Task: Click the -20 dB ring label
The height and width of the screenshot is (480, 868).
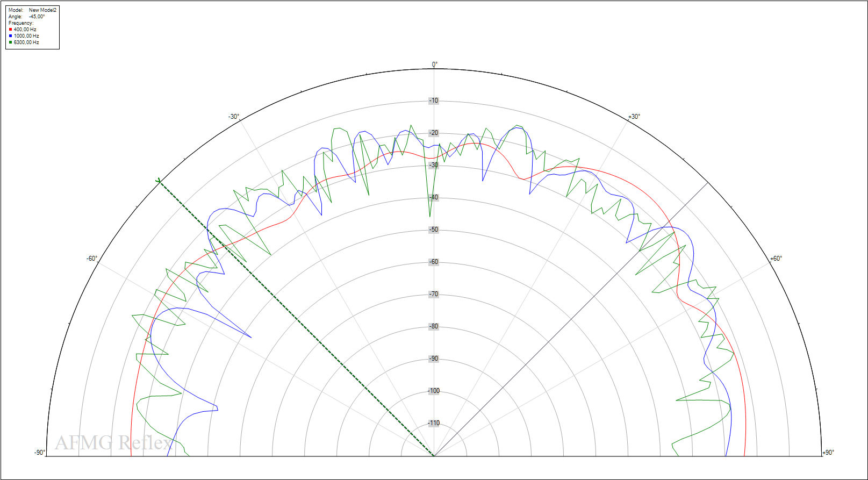Action: tap(434, 133)
